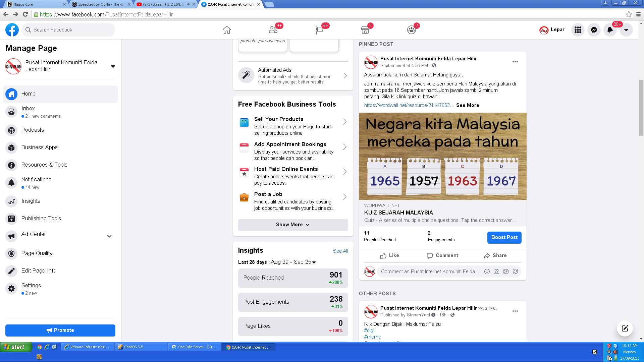
Task: Open the Friends icon in top navigation
Action: [273, 30]
